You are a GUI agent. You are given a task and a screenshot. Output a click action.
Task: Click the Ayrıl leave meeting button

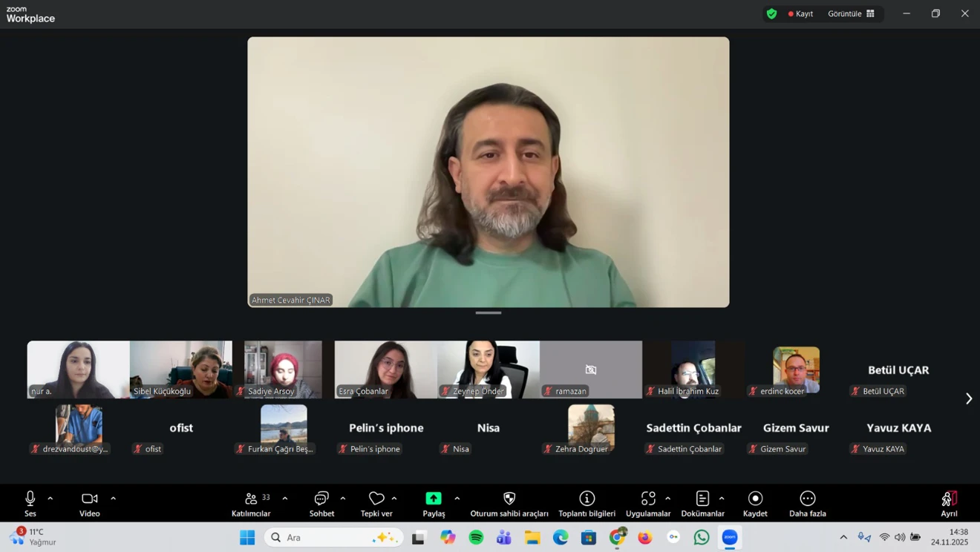click(949, 502)
